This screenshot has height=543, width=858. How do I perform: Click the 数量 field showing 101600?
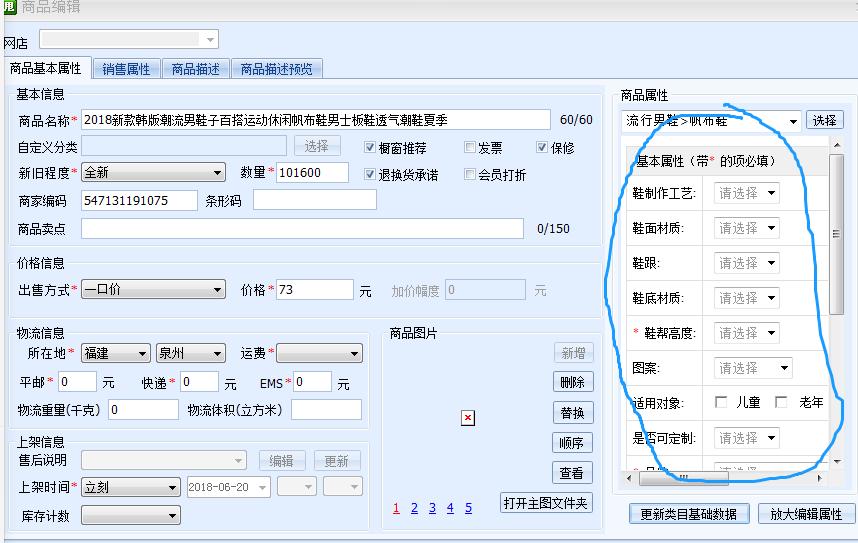(312, 173)
